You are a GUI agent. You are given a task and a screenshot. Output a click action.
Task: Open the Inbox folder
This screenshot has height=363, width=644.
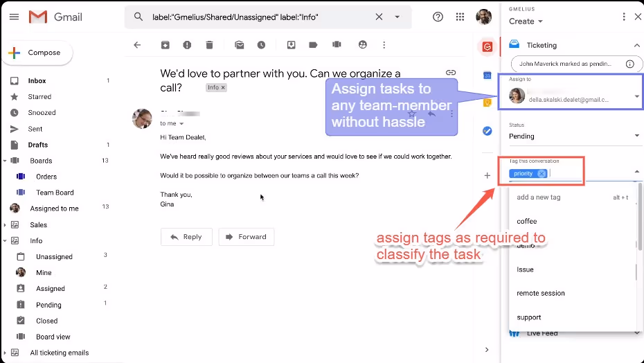point(37,80)
